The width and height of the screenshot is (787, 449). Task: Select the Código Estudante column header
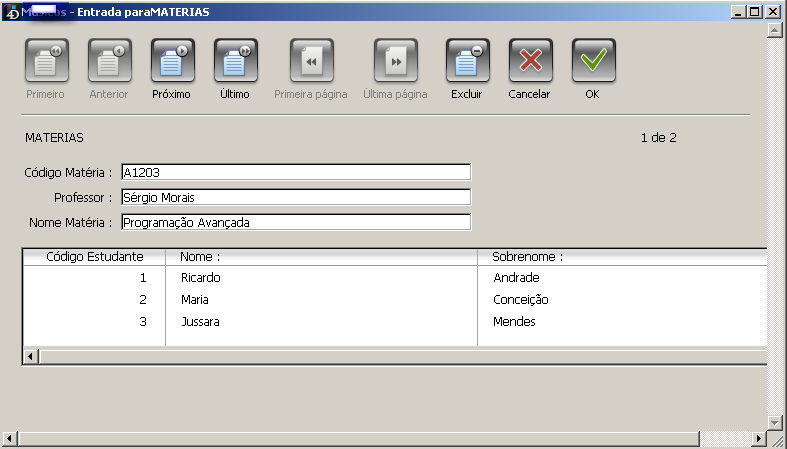[x=94, y=257]
